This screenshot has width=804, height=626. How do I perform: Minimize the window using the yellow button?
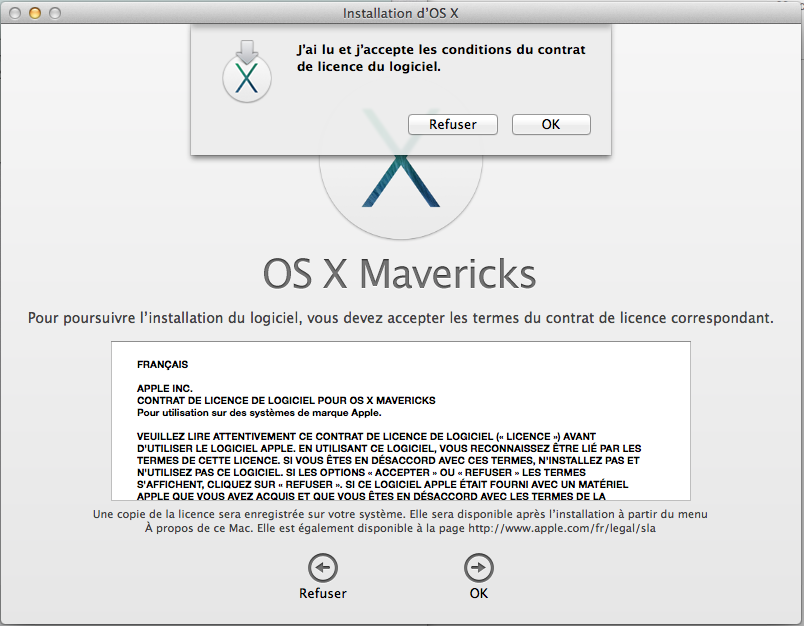pos(34,14)
